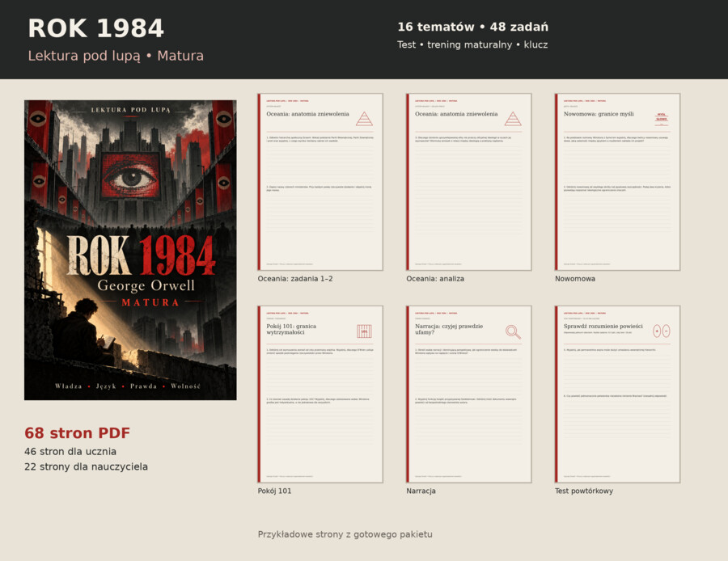Click the magnifying glass icon on the Narracja page
Viewport: 728px width, 561px height.
(513, 331)
